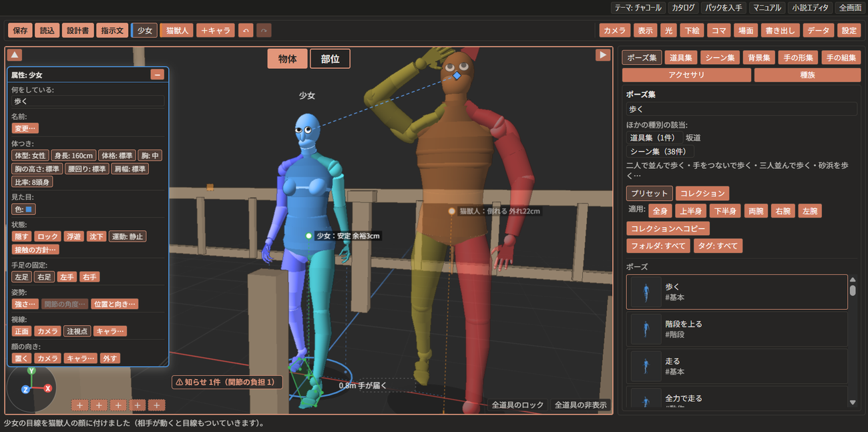Open the 身長: 160cm selector
The width and height of the screenshot is (868, 432).
[73, 156]
